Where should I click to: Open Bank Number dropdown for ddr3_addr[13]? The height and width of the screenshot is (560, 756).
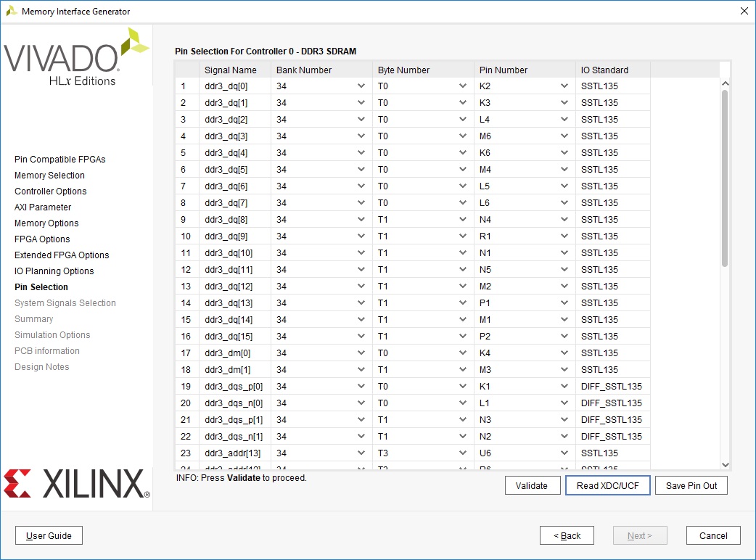(361, 453)
